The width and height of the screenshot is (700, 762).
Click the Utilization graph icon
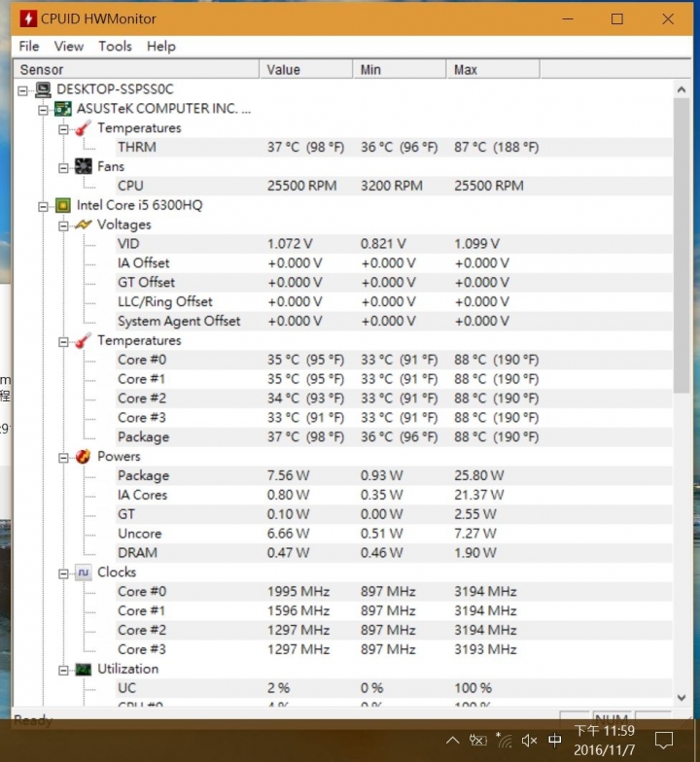tap(84, 670)
